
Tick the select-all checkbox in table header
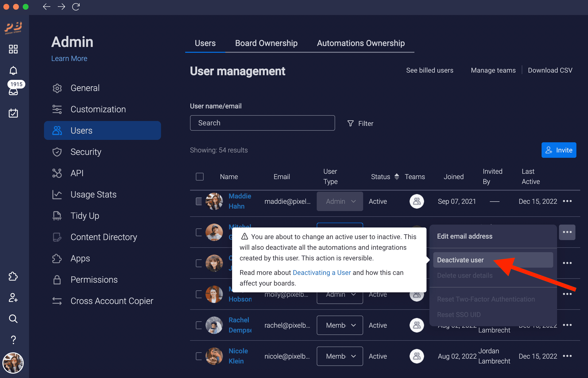pos(200,176)
